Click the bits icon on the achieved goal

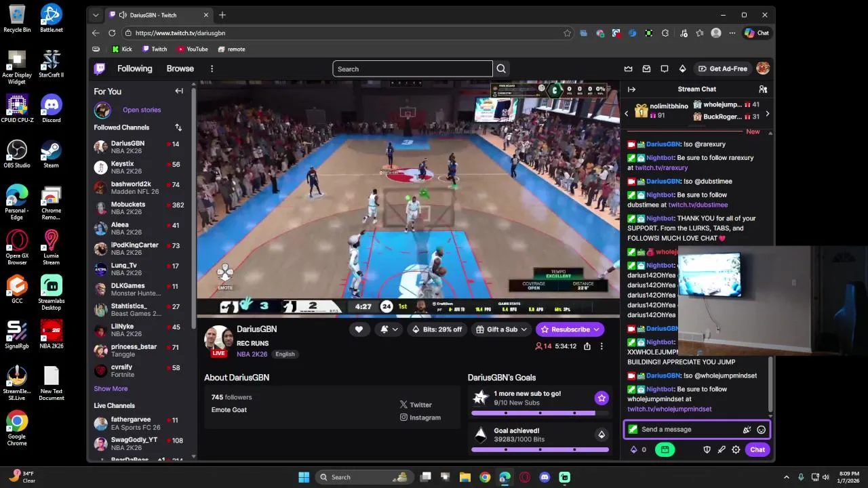pos(601,434)
